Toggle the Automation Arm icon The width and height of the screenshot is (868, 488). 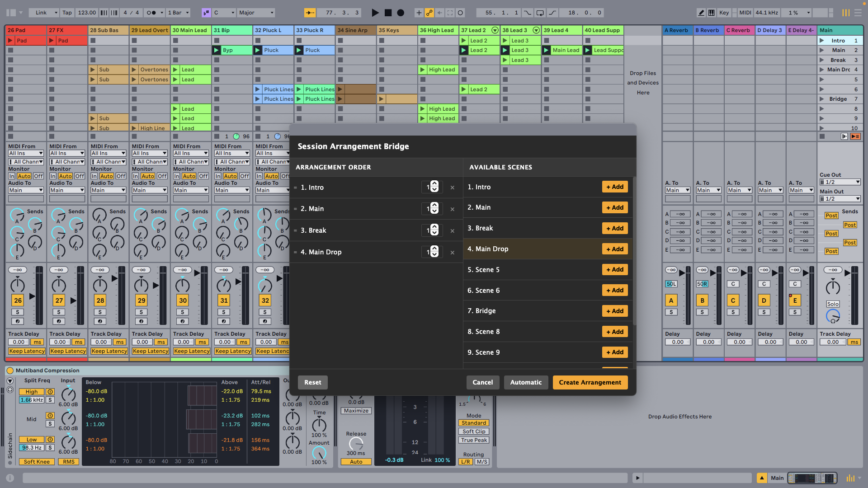tap(429, 13)
